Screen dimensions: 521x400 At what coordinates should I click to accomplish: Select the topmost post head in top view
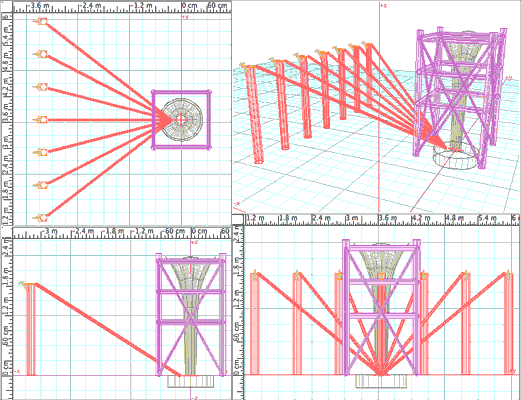pos(41,21)
